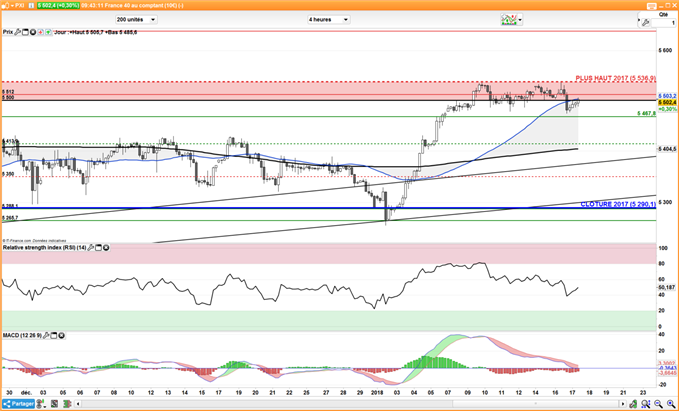Click the MACD (12 26 9) title
Viewport: 679px width, 411px height.
(23, 336)
